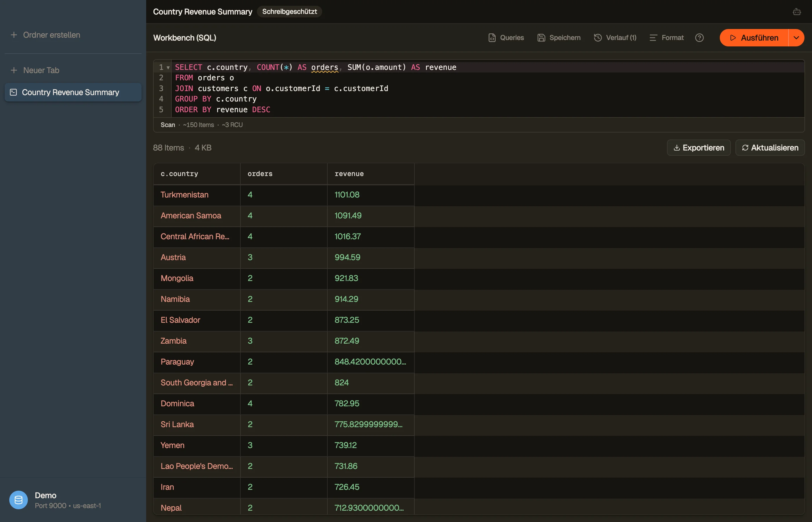Select the American Samoa cell

197,216
